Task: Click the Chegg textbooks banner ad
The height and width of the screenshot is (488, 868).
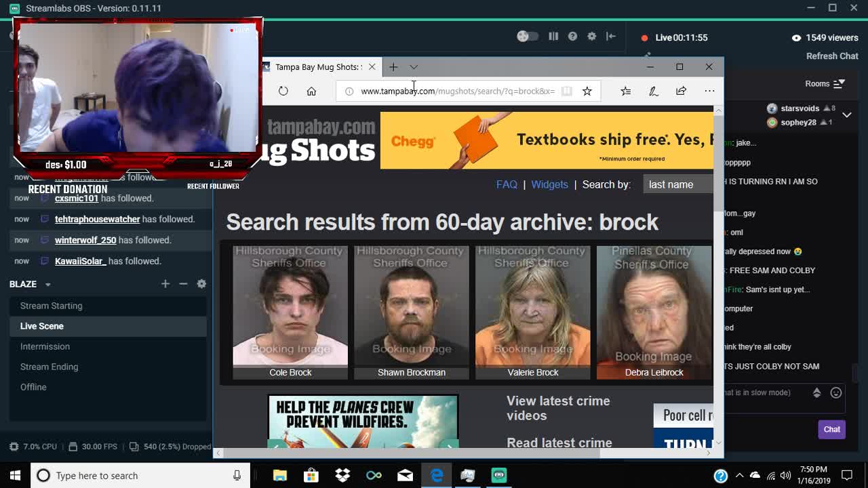Action: (547, 140)
